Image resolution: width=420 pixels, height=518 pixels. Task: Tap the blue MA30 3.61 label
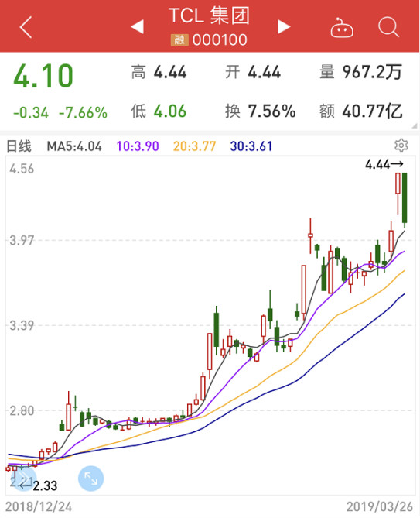pos(251,146)
